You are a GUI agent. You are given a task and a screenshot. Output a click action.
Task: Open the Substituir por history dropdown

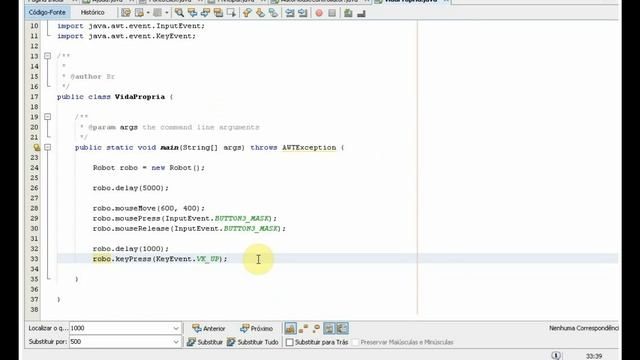coord(176,342)
